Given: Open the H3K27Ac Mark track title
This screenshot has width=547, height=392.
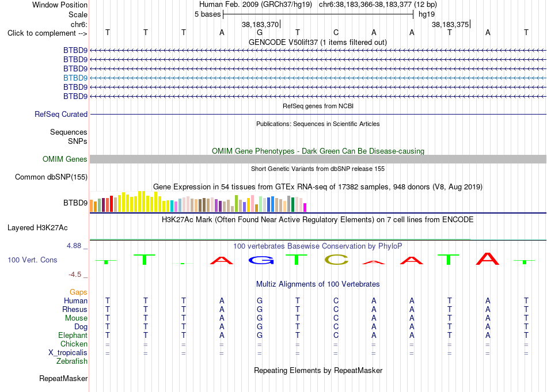Looking at the screenshot, I should click(318, 219).
